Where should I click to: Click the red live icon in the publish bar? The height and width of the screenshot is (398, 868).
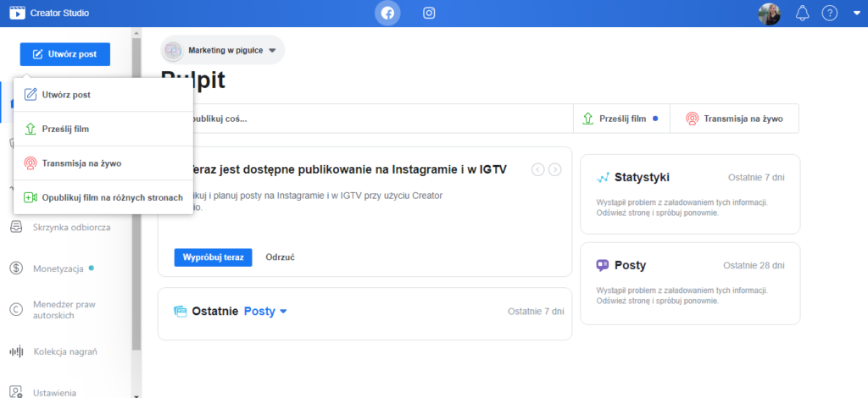[692, 119]
